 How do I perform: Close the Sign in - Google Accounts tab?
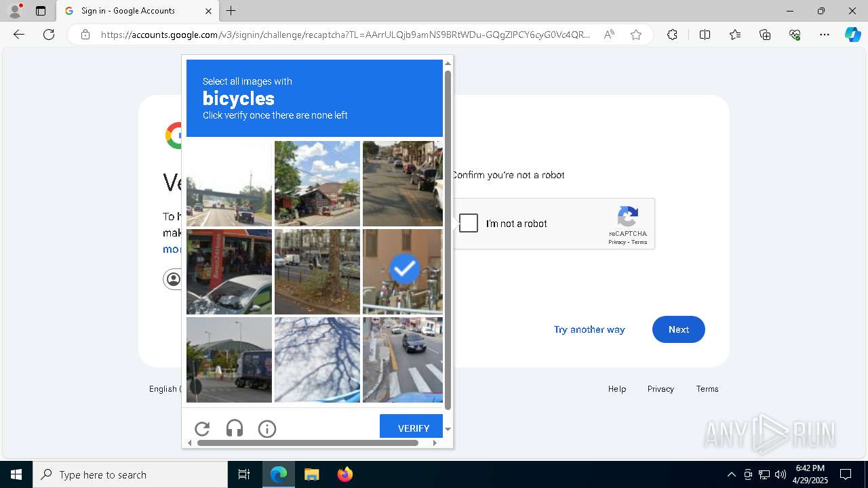click(208, 11)
